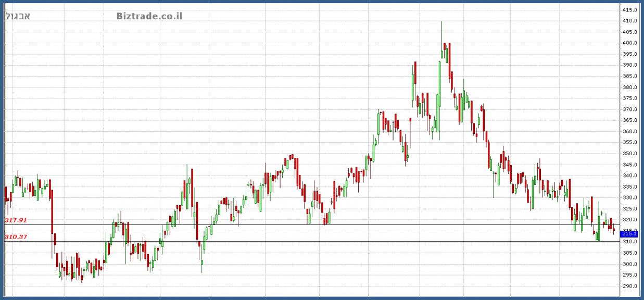Click the 350.0 price axis label

(630, 154)
